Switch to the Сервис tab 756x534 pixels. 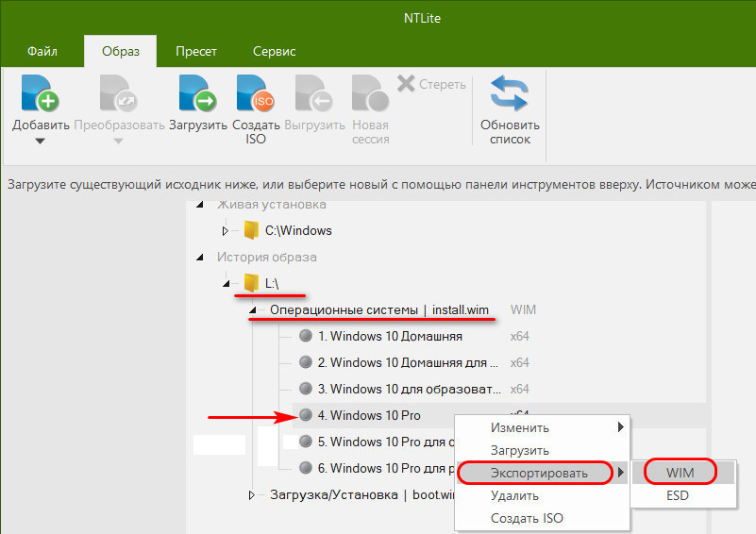click(274, 51)
